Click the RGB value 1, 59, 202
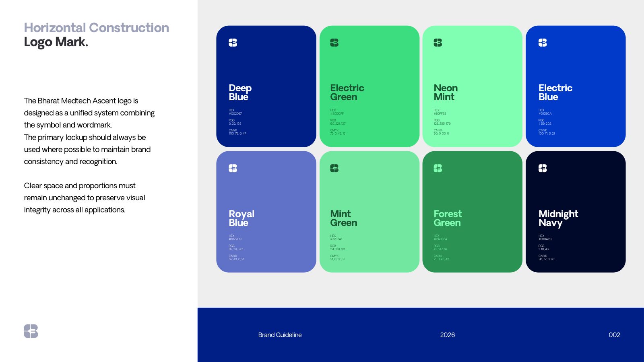This screenshot has width=644, height=362. (545, 124)
